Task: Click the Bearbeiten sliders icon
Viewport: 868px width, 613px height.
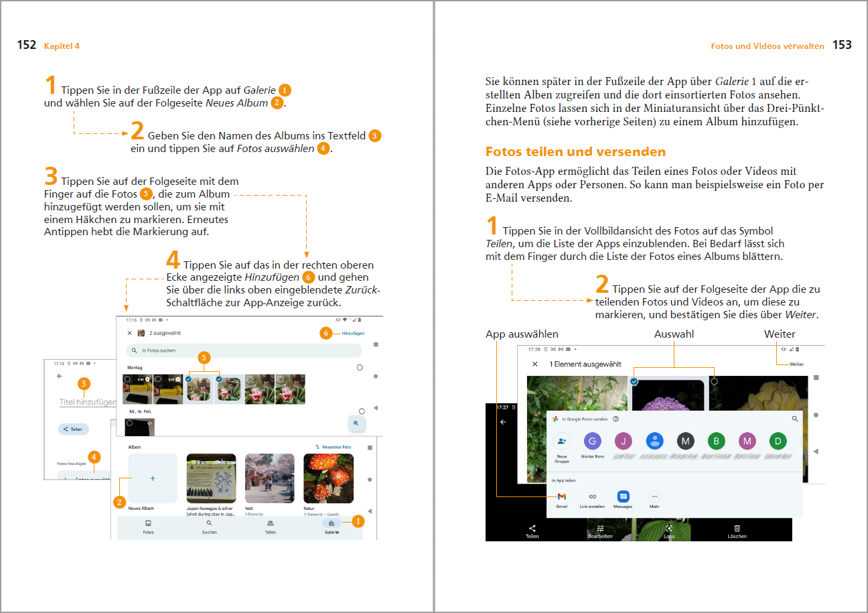Action: [x=600, y=529]
